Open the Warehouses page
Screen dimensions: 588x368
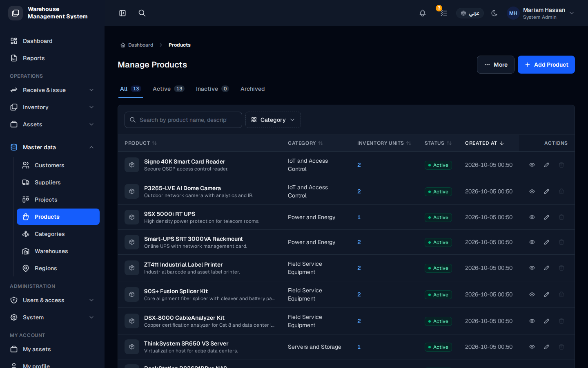(x=58, y=251)
